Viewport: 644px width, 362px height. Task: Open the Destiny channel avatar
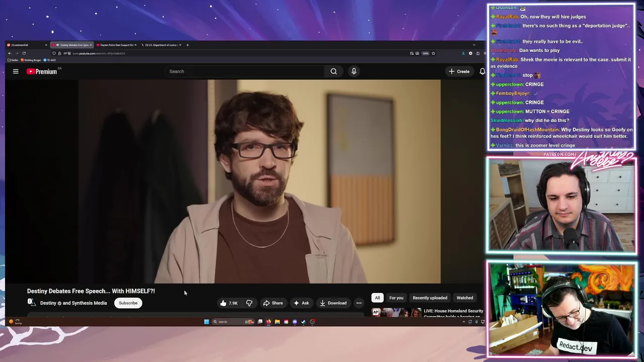click(x=31, y=303)
